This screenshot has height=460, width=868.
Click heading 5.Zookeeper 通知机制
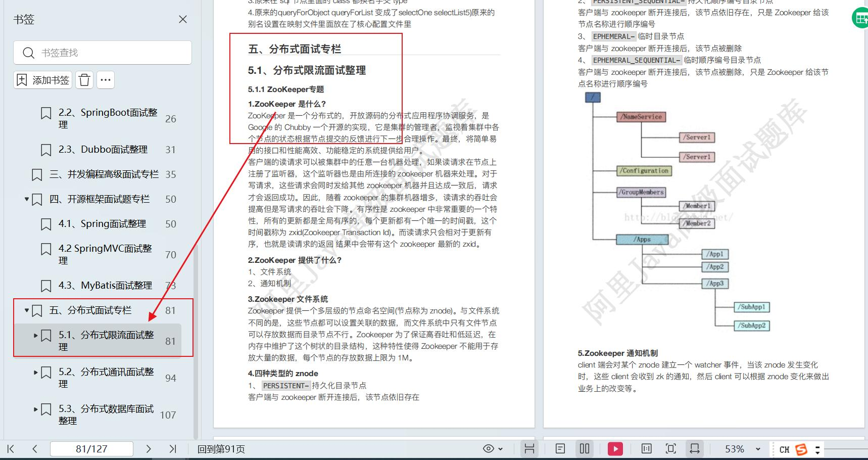(x=617, y=353)
